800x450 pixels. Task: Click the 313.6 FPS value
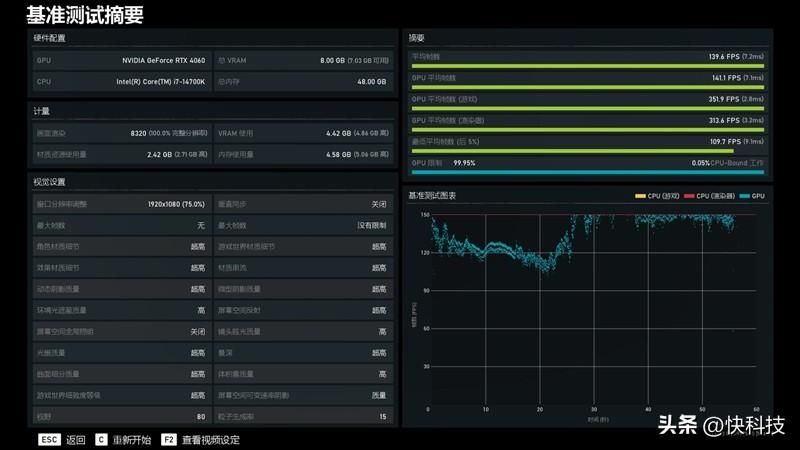point(723,120)
